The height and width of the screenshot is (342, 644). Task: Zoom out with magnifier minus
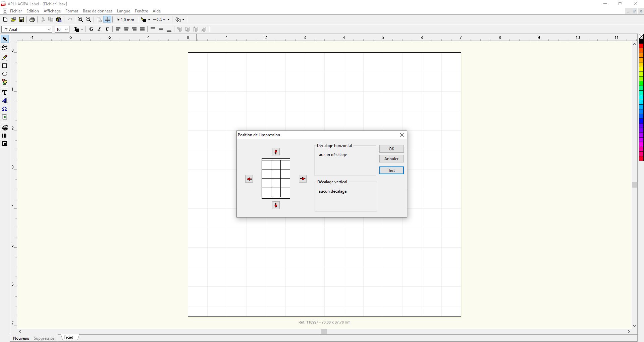coord(89,19)
